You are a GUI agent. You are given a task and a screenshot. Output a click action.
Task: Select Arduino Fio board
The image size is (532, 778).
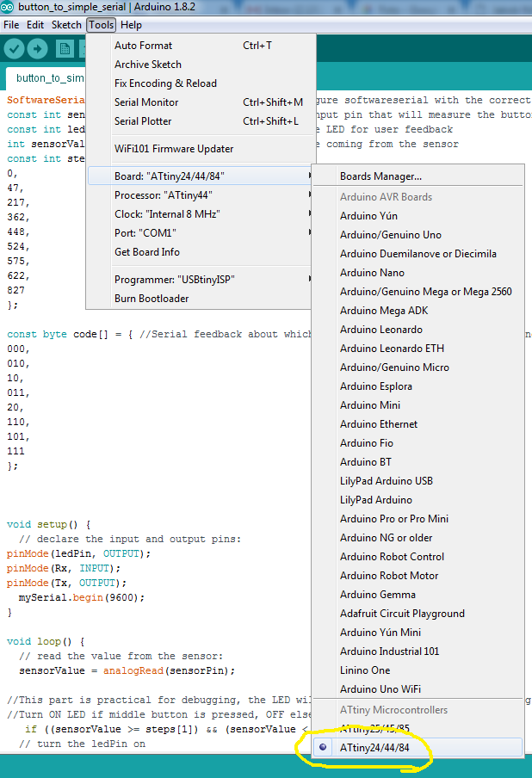coord(417,442)
